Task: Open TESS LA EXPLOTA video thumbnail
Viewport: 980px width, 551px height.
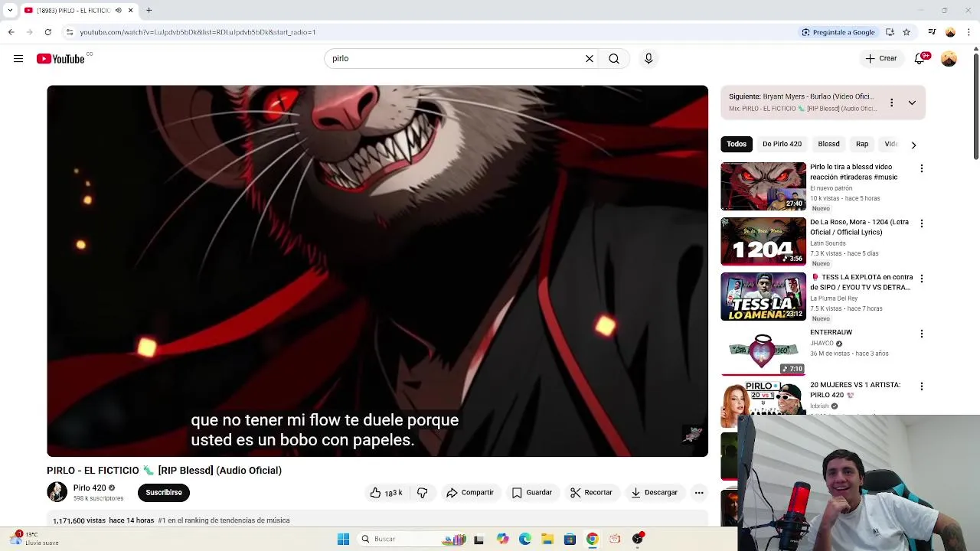Action: [x=763, y=296]
